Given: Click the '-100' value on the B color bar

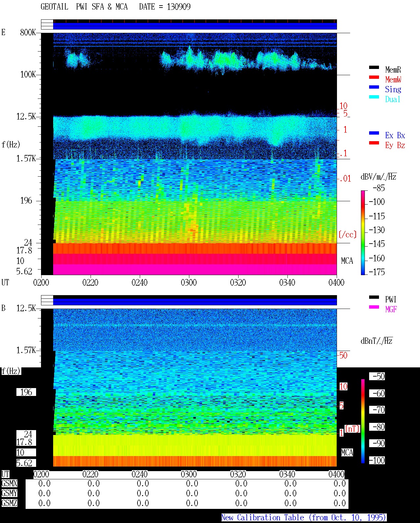Looking at the screenshot, I should [x=377, y=460].
